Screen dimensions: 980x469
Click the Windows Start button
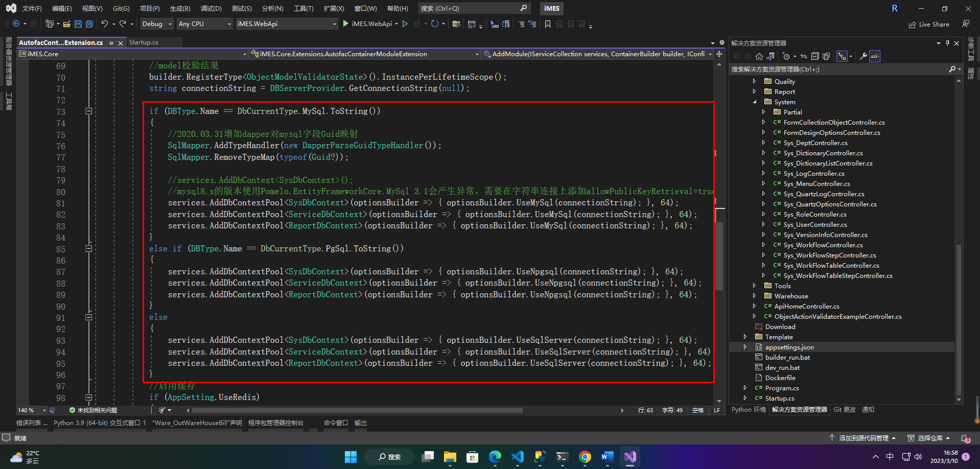(351, 457)
